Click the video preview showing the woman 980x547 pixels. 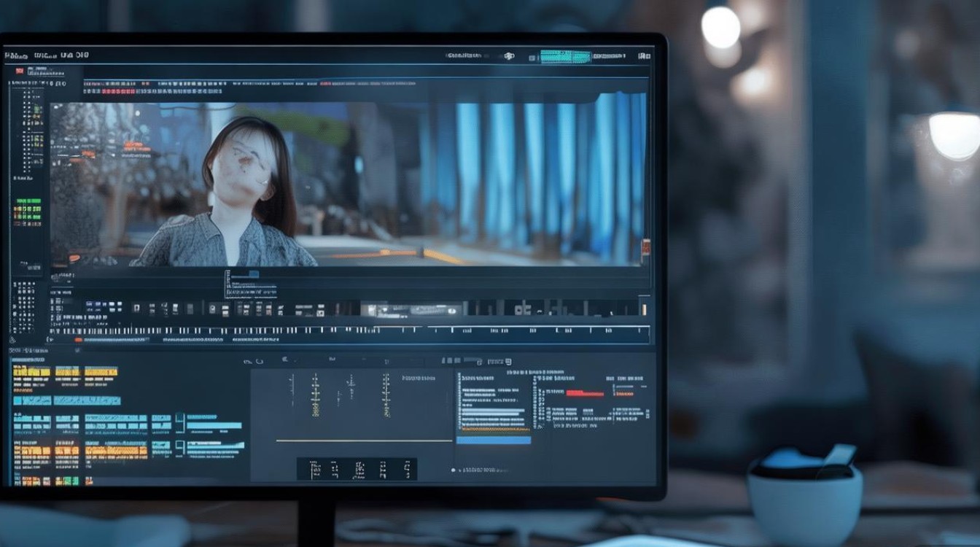point(348,184)
